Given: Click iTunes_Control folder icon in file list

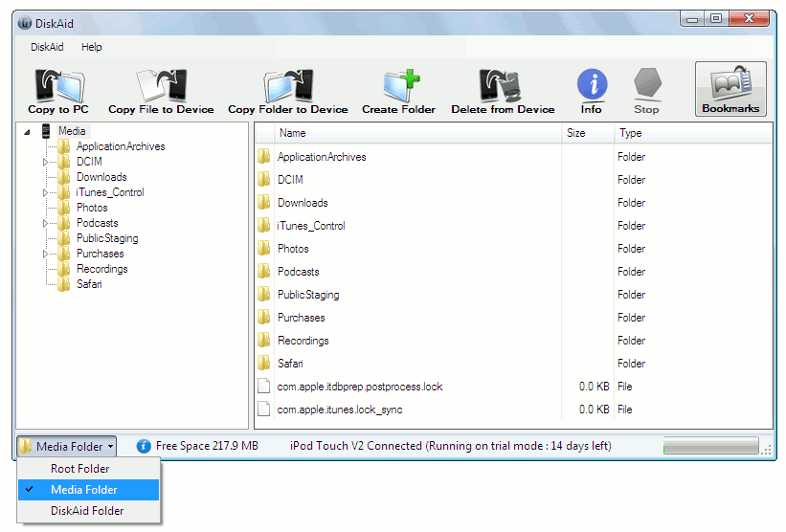Looking at the screenshot, I should pyautogui.click(x=264, y=226).
